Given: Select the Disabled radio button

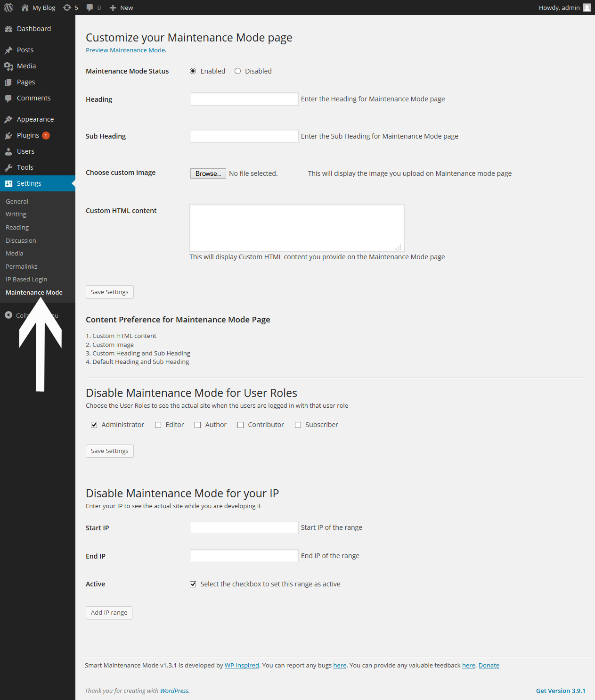Looking at the screenshot, I should (237, 71).
